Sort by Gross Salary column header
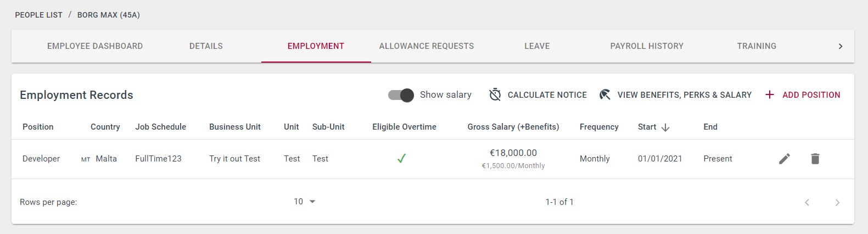The image size is (868, 234). pos(513,127)
